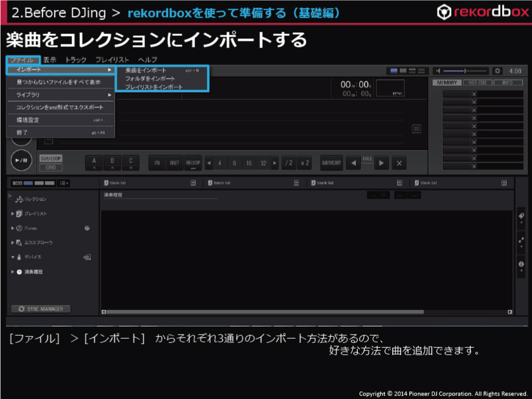Image resolution: width=532 pixels, height=399 pixels.
Task: Halve the loop with /2 button
Action: tap(289, 163)
